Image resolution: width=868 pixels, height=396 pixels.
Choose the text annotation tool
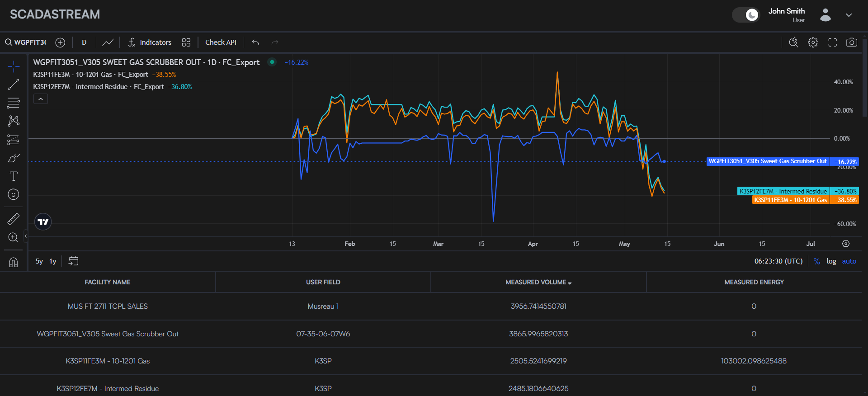[14, 176]
